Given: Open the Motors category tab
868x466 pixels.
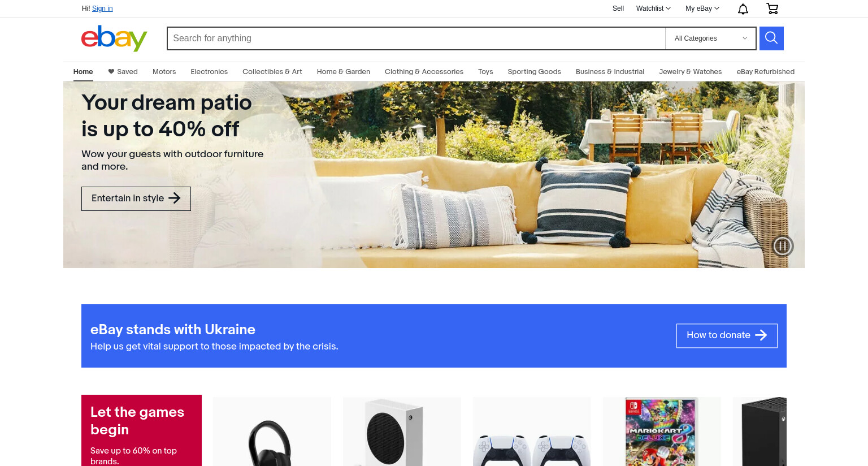Looking at the screenshot, I should pyautogui.click(x=164, y=72).
